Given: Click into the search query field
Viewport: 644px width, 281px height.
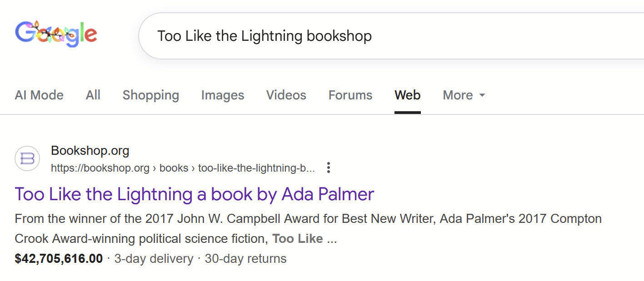Looking at the screenshot, I should tap(364, 36).
